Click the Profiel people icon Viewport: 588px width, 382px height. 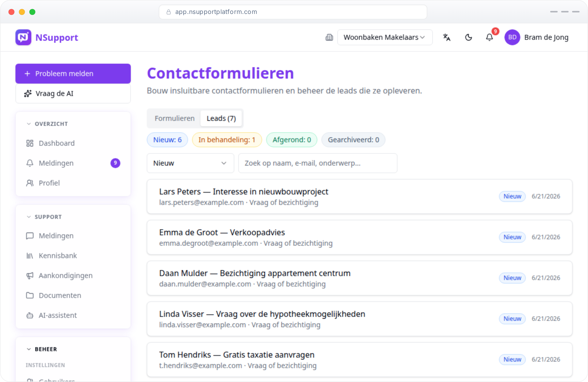pyautogui.click(x=30, y=183)
